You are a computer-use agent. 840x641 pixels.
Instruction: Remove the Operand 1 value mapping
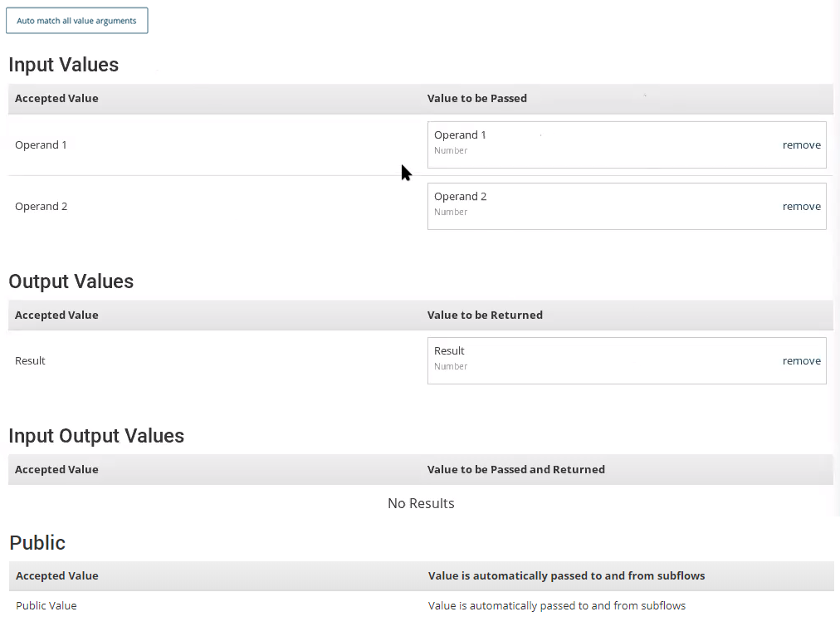click(x=800, y=144)
